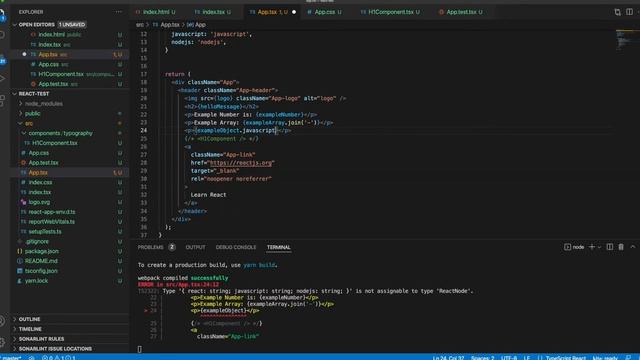
Task: Collapse the src folder
Action: click(x=29, y=123)
